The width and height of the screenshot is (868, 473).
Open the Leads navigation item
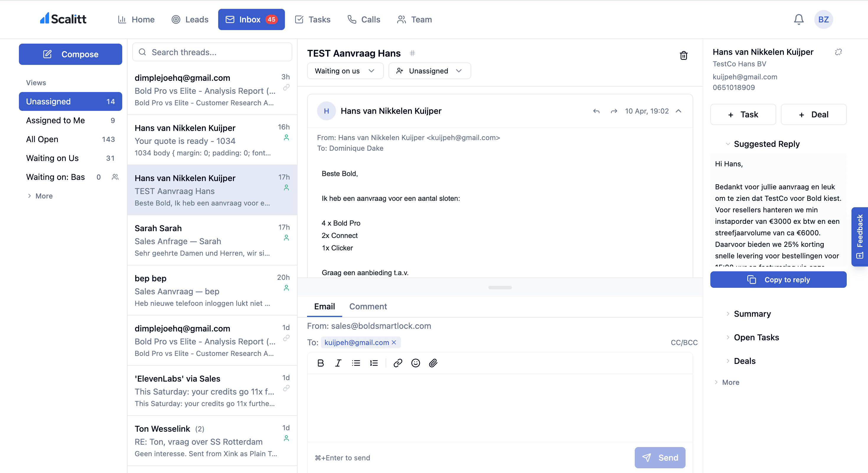[x=190, y=19]
